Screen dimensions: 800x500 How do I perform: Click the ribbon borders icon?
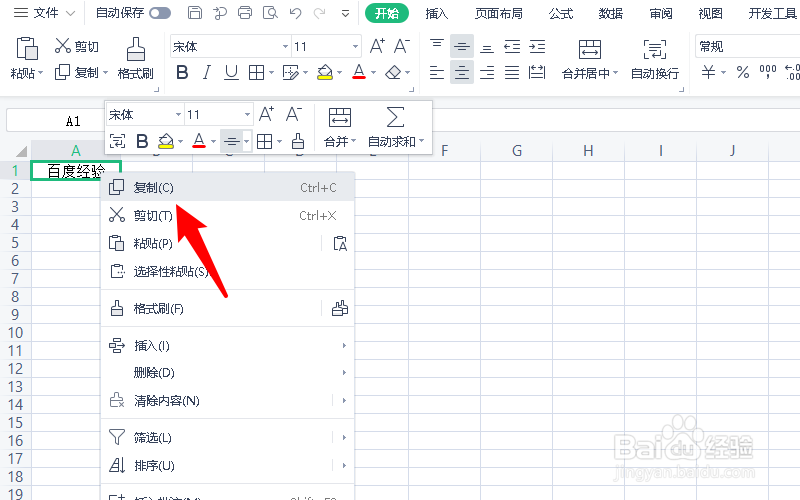256,72
